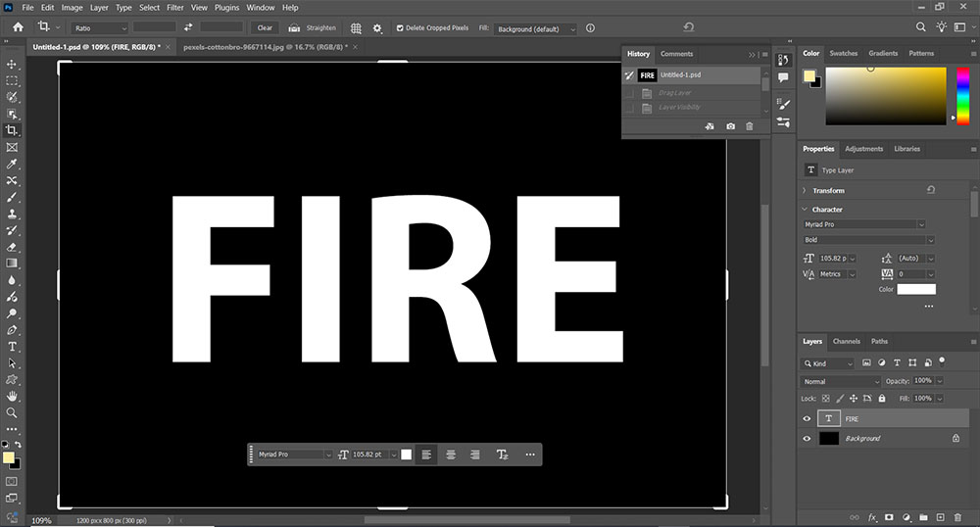Delete current state with History trash icon
The width and height of the screenshot is (980, 527).
pos(750,126)
